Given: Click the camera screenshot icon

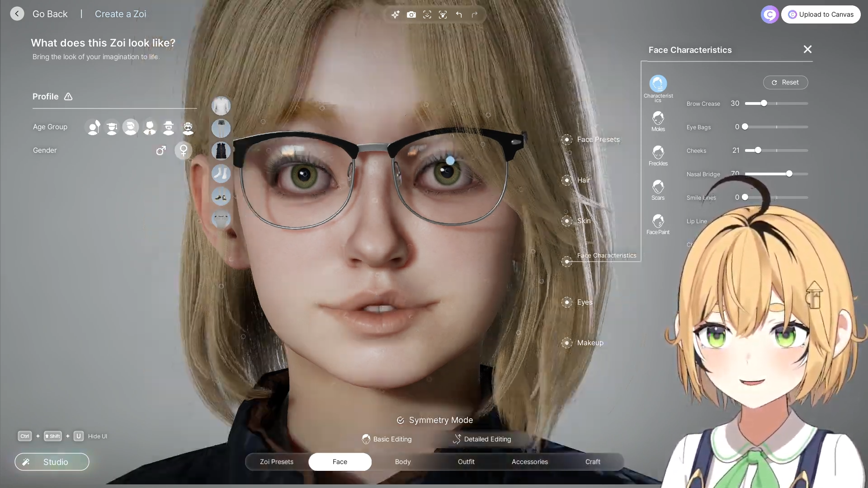Looking at the screenshot, I should pyautogui.click(x=411, y=14).
